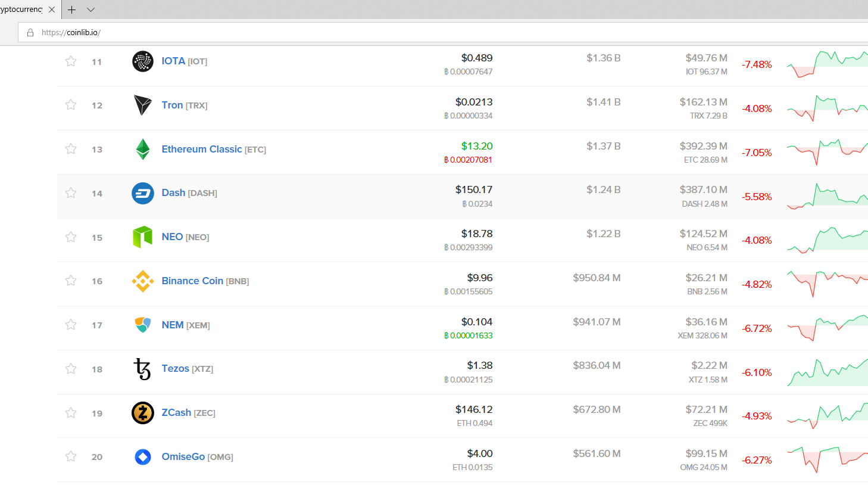The image size is (868, 488).
Task: Click the $836.04 M Tezos market cap
Action: tap(597, 365)
